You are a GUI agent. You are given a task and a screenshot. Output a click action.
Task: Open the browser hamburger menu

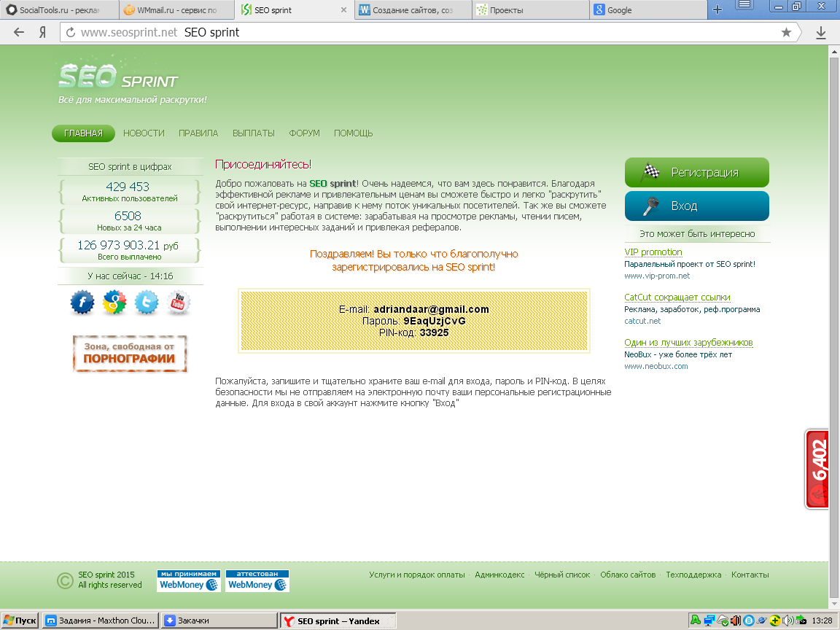click(x=744, y=5)
